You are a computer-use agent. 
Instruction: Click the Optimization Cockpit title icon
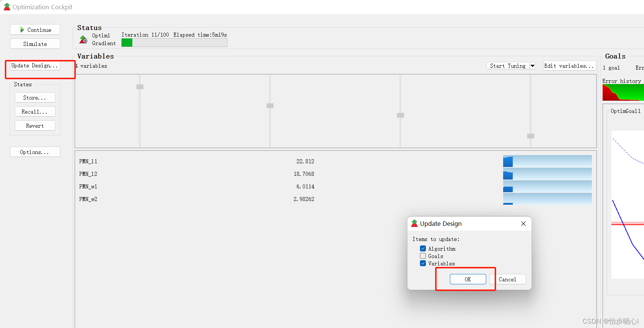click(7, 7)
